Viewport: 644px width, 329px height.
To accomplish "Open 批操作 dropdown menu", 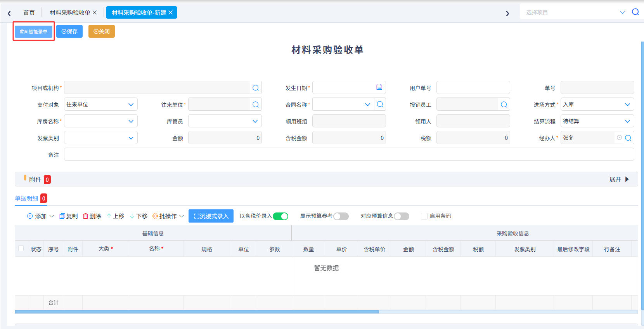I will [x=168, y=216].
